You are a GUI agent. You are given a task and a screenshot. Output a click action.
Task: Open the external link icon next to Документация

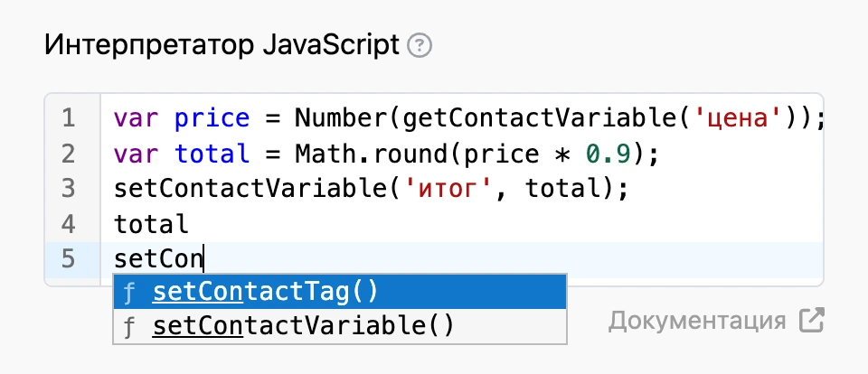coord(812,321)
